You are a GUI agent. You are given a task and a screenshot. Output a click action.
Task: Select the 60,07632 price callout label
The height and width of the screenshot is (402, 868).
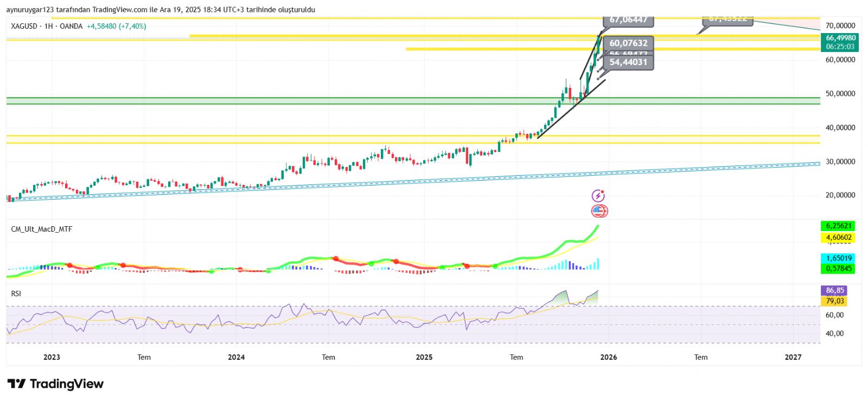[x=628, y=43]
